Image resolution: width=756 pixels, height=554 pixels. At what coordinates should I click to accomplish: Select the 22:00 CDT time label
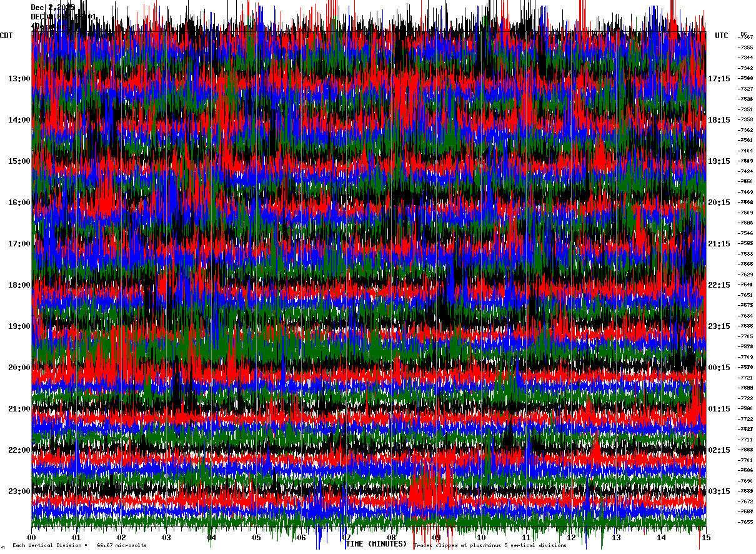[19, 450]
